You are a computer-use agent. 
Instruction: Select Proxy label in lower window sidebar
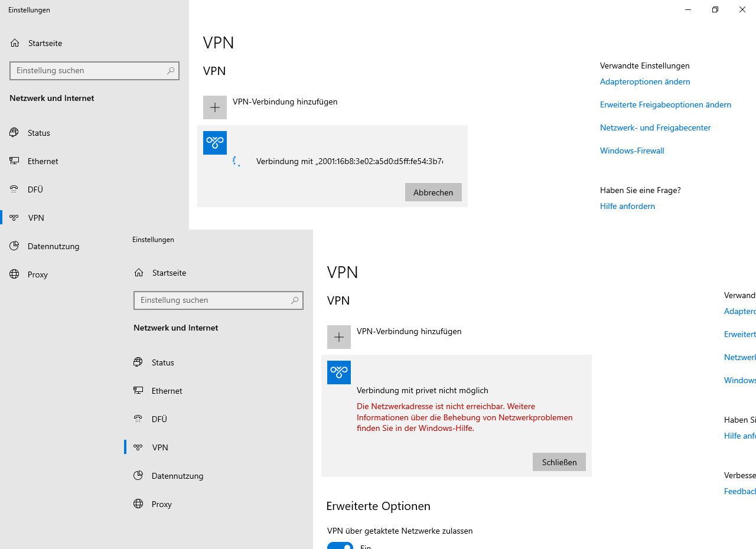[162, 504]
